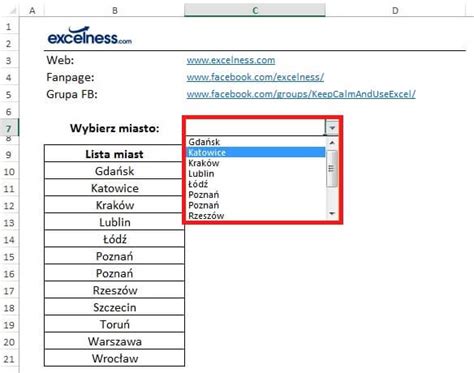
Task: Click the dropdown list scrollbar thumb
Action: 332,168
